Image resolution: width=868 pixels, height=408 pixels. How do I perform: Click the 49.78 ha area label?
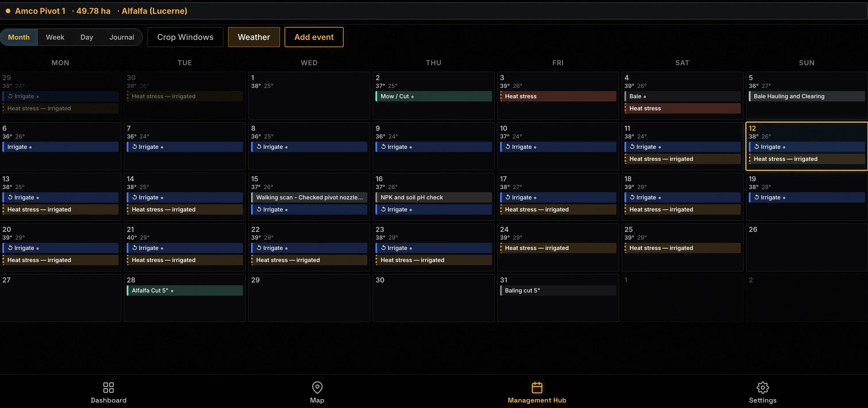pyautogui.click(x=93, y=11)
